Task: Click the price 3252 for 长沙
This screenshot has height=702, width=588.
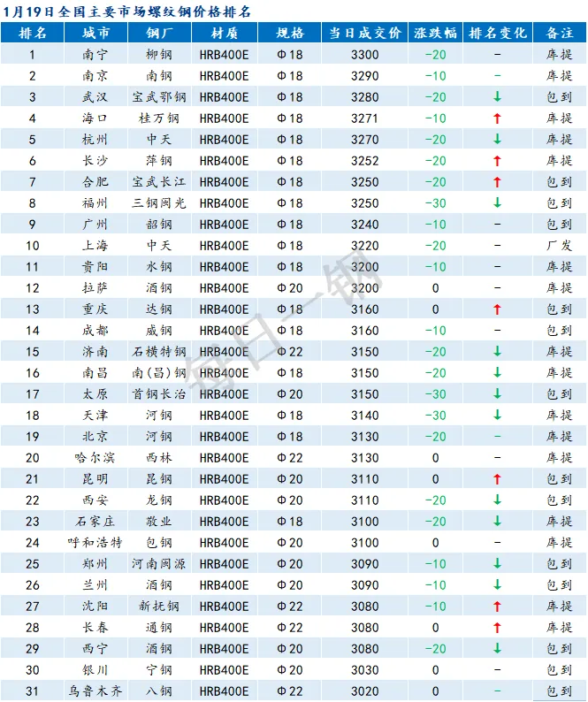Action: pyautogui.click(x=364, y=161)
